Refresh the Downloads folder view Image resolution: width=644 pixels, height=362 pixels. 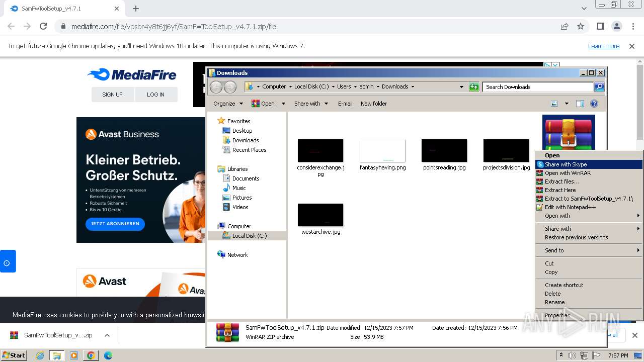tap(474, 87)
